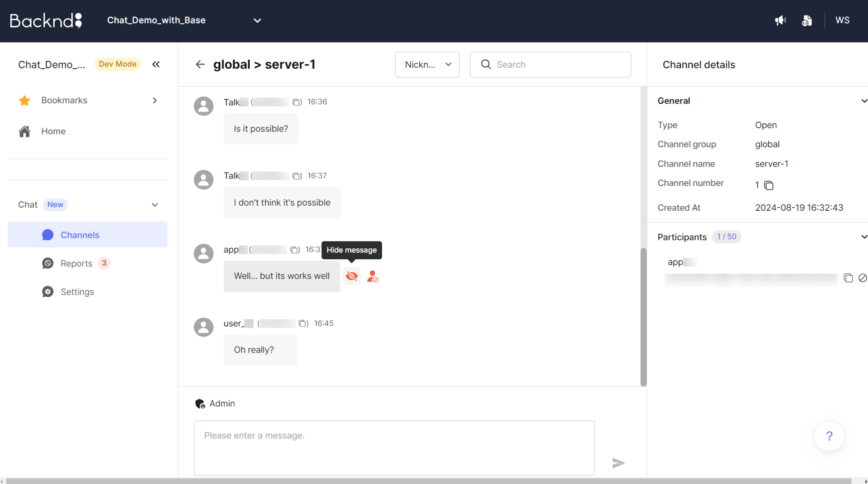Screen dimensions: 868x484
Task: Click the Chat_Demo_ project name in the sidebar
Action: (x=52, y=64)
